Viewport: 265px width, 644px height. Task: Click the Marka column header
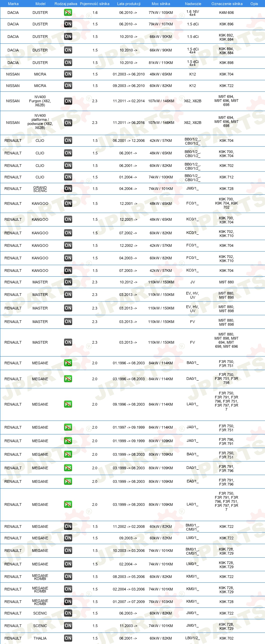pyautogui.click(x=13, y=4)
